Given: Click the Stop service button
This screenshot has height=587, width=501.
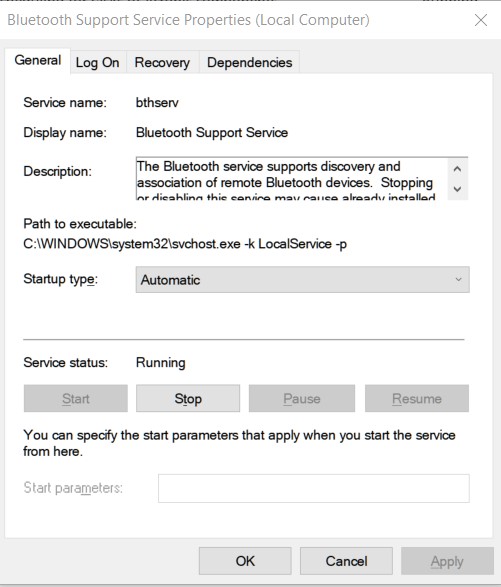Looking at the screenshot, I should [x=188, y=398].
